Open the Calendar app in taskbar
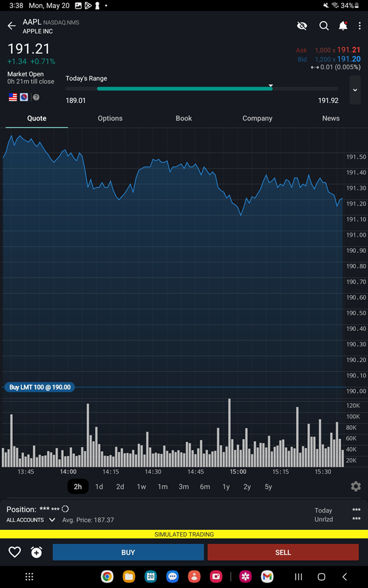This screenshot has height=588, width=368. point(151,576)
